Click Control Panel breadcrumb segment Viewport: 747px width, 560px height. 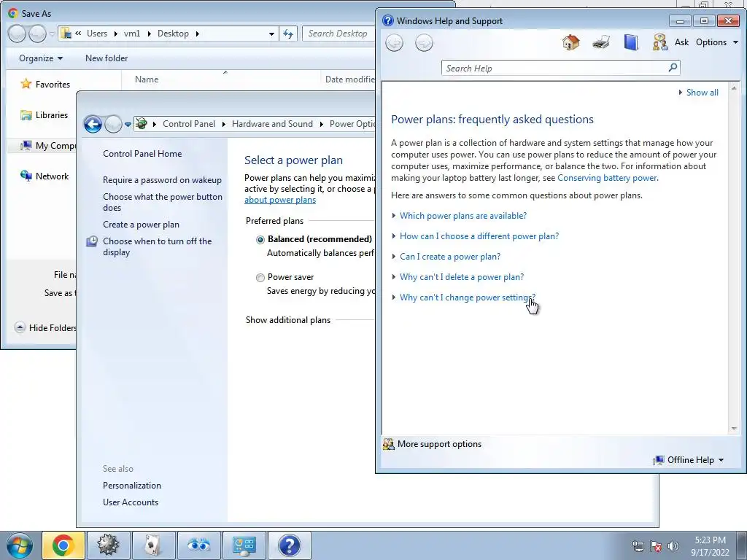click(189, 124)
